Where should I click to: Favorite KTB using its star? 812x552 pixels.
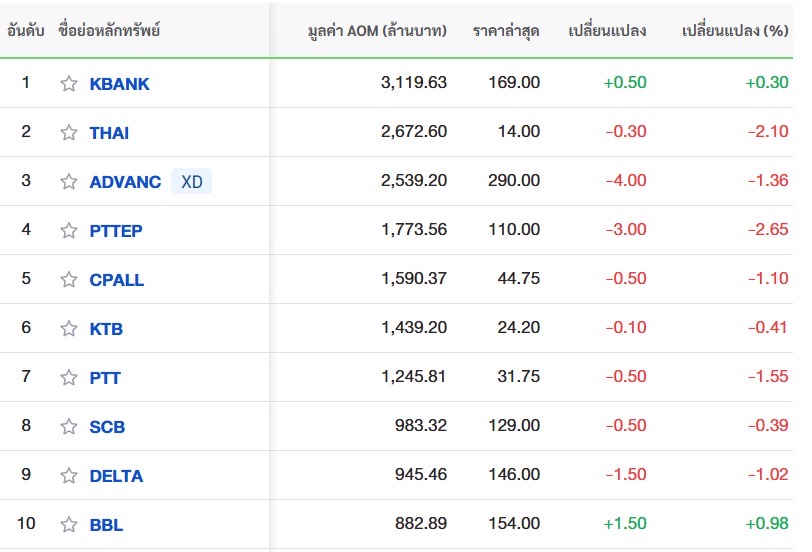[68, 329]
